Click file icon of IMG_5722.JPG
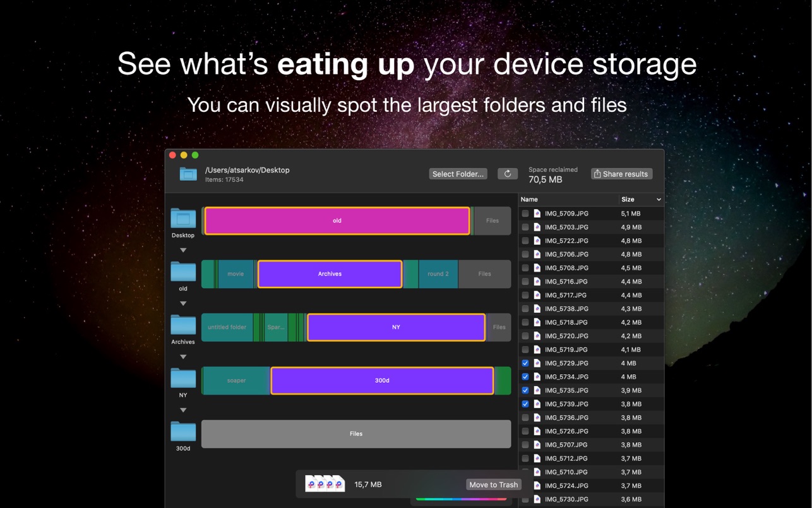This screenshot has width=812, height=508. tap(537, 241)
